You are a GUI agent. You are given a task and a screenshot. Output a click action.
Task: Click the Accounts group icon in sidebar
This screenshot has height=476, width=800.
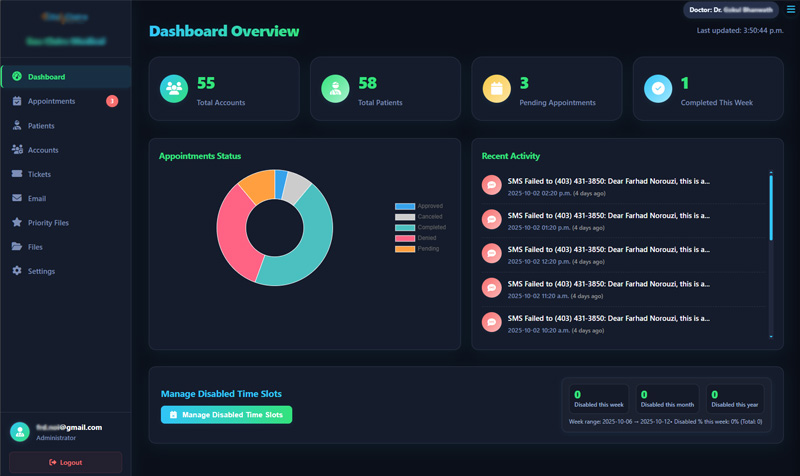pyautogui.click(x=17, y=149)
